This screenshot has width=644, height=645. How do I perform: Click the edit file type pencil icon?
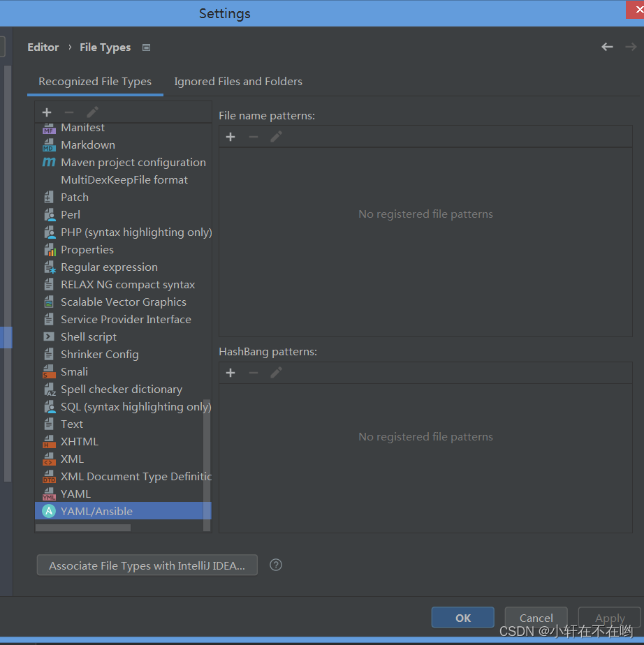92,112
